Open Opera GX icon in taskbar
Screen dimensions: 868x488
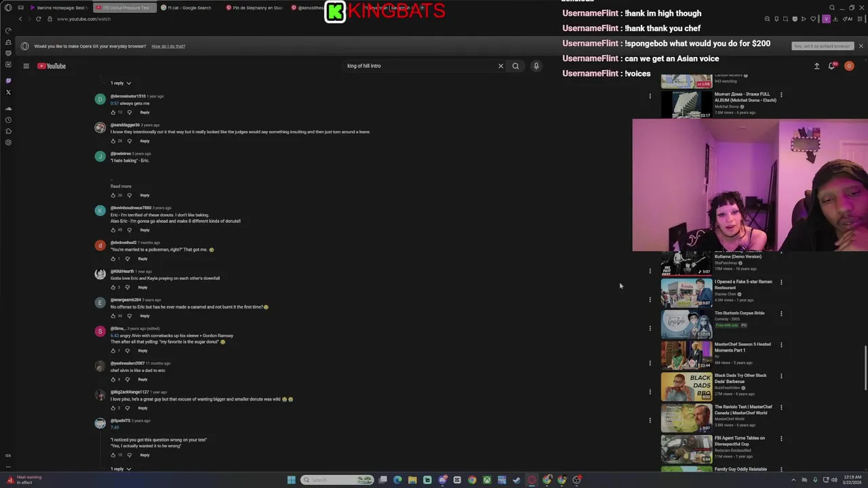tap(532, 480)
